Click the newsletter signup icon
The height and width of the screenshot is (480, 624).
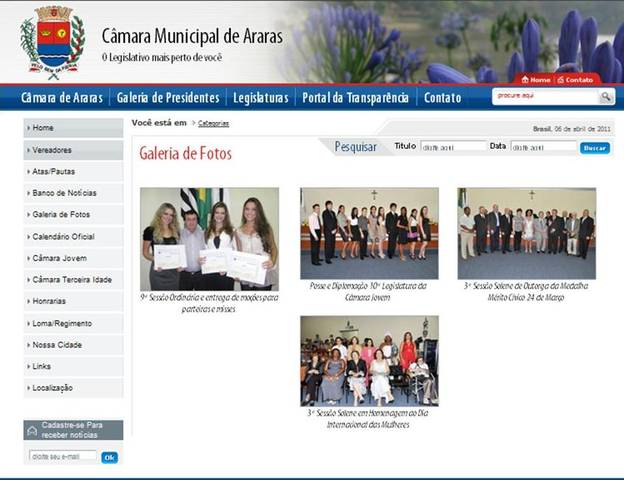[x=32, y=430]
